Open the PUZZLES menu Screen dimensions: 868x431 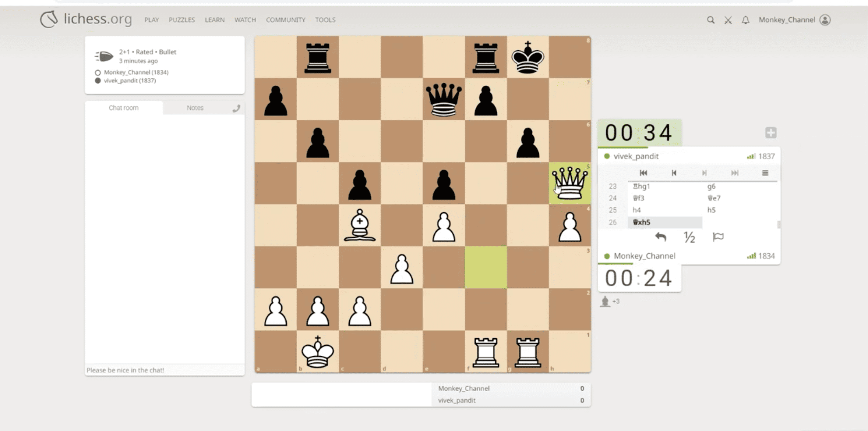(x=182, y=20)
